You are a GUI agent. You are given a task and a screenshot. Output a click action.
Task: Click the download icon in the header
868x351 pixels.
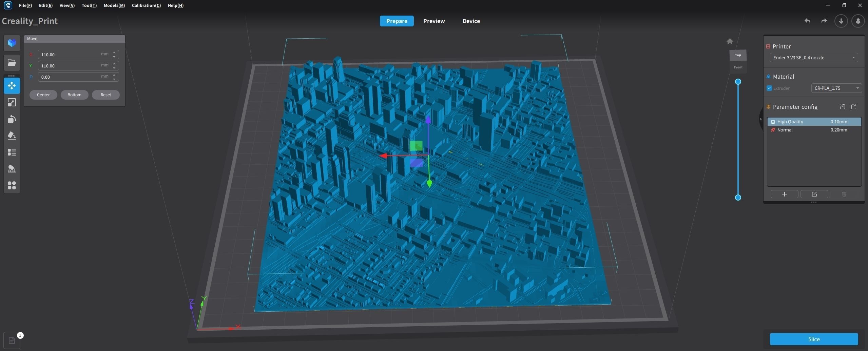point(841,21)
